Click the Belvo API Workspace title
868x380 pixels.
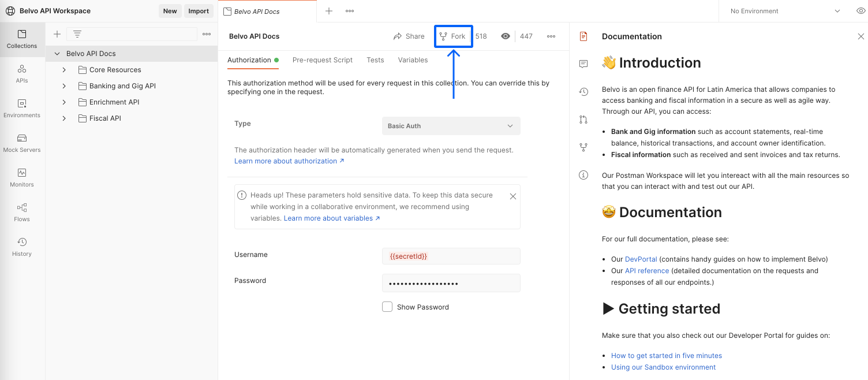[55, 11]
